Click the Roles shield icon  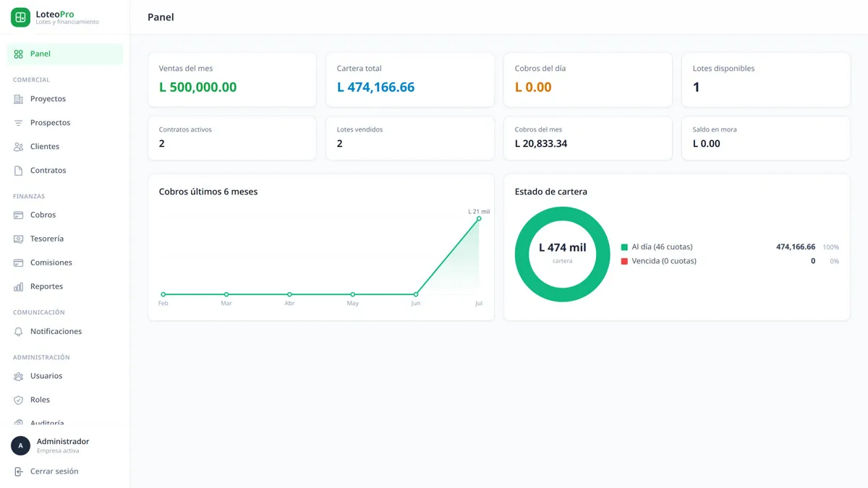pyautogui.click(x=19, y=401)
